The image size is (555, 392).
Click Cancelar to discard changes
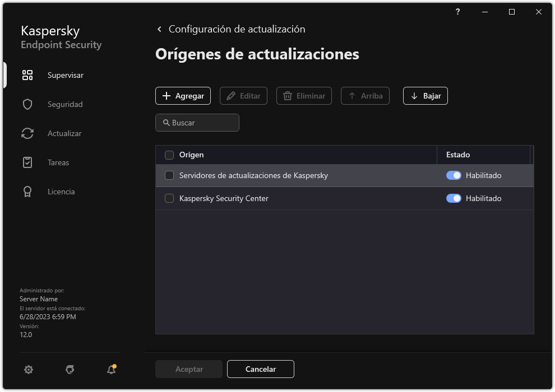[x=260, y=369]
